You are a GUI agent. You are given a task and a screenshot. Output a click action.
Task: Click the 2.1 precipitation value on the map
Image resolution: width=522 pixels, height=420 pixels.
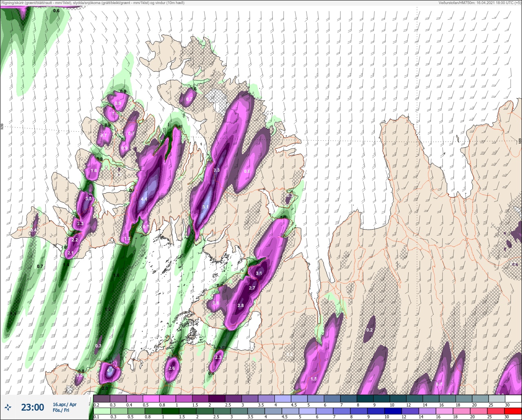71,253
